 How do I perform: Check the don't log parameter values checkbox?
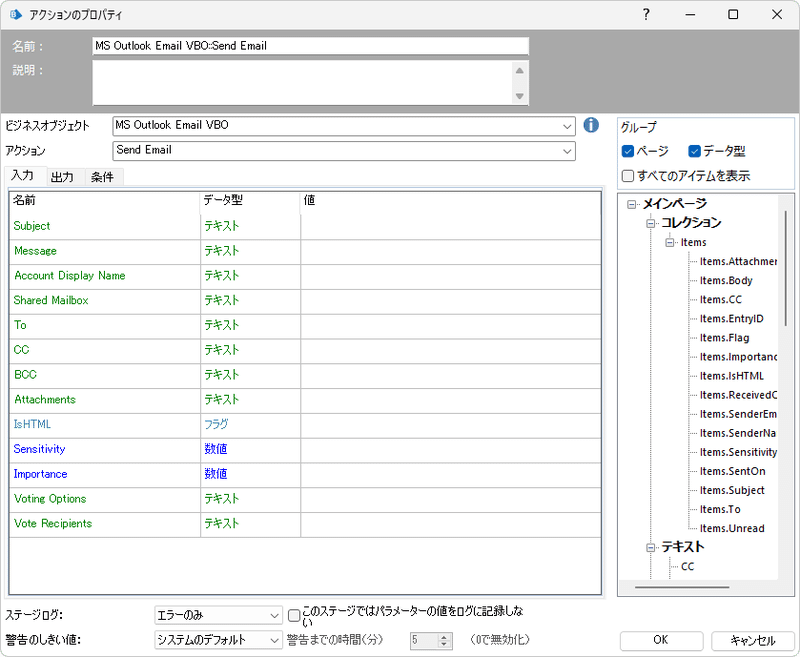(x=294, y=616)
